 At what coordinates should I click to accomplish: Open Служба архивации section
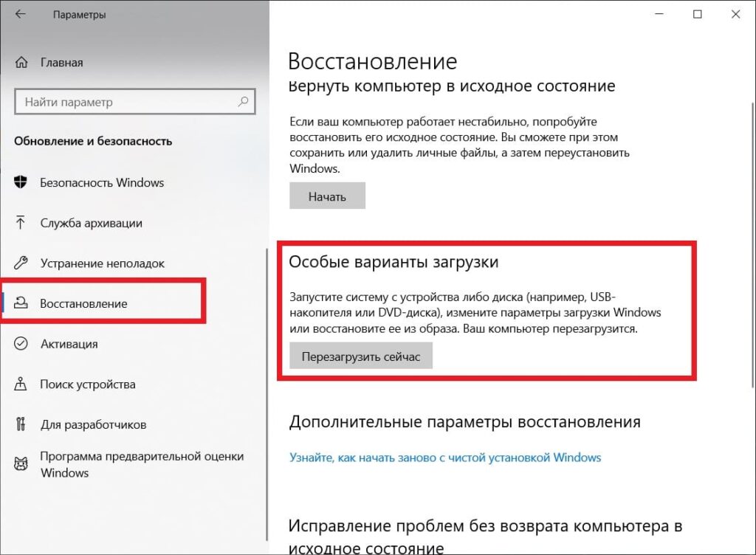click(x=91, y=223)
